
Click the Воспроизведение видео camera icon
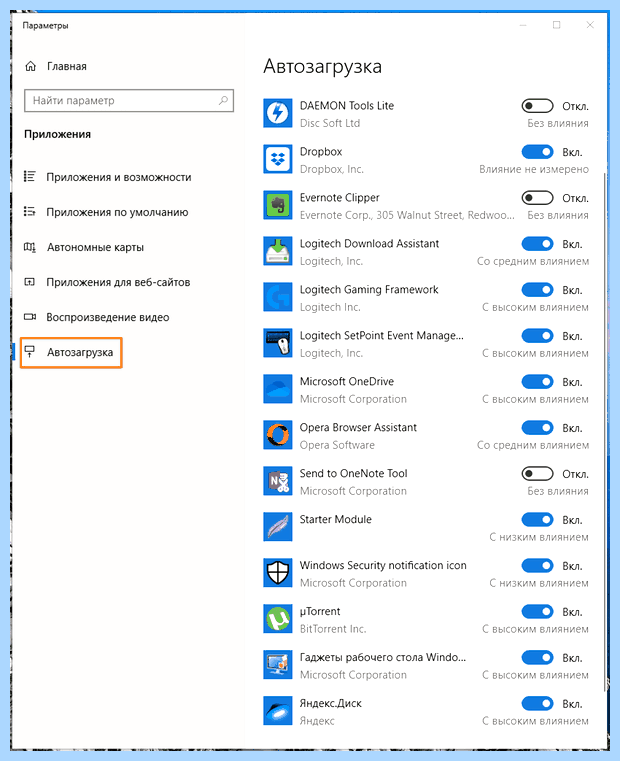pos(30,317)
